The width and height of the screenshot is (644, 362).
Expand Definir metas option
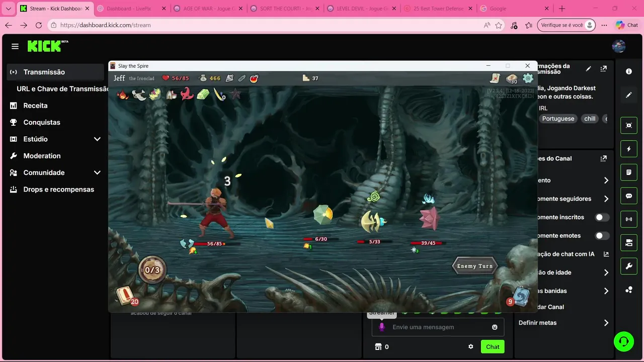tap(606, 323)
